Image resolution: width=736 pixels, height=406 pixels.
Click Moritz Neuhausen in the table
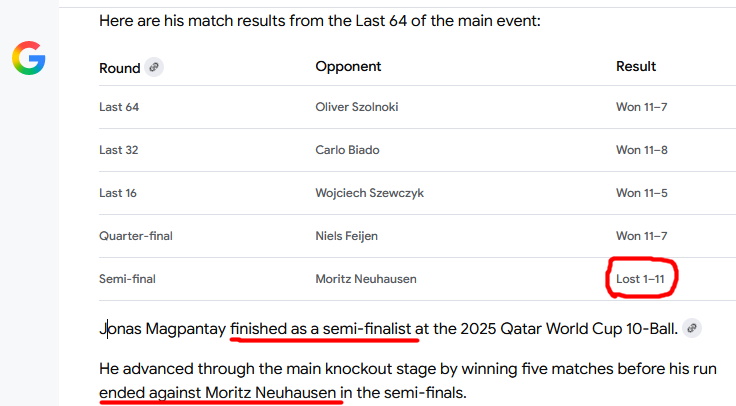[x=365, y=279]
